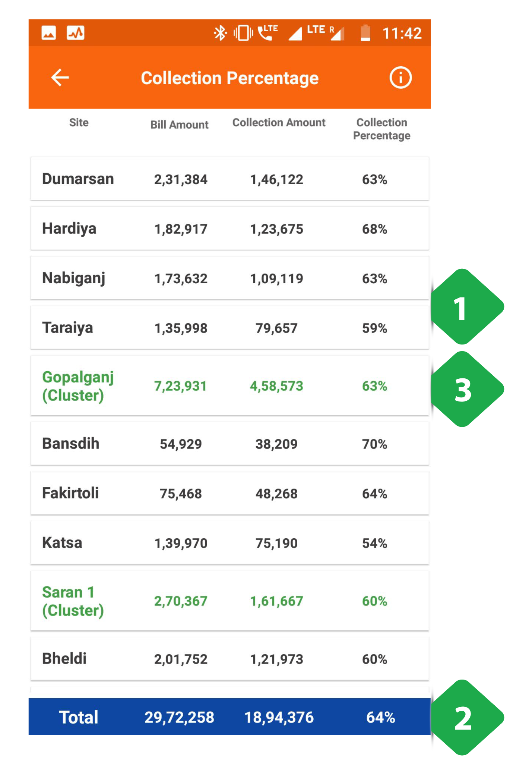Open the Gopalganj (Cluster) row

229,386
